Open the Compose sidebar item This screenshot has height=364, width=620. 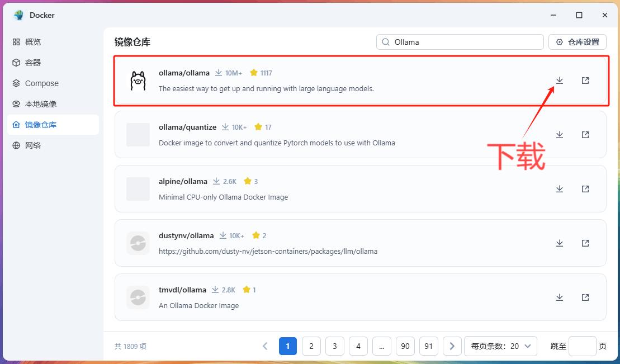[x=41, y=83]
